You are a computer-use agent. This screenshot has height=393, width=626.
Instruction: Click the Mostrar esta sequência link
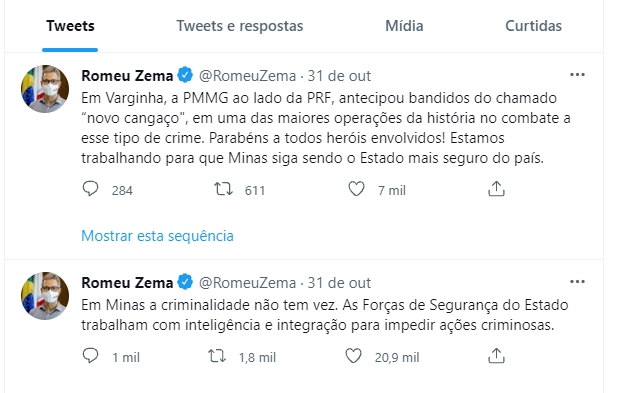[157, 236]
